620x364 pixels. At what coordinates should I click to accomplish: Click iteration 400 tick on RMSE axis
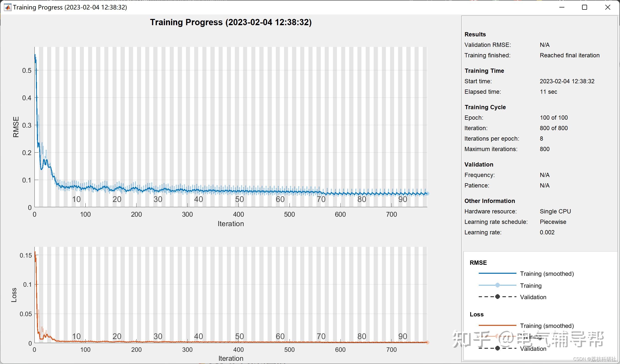(238, 214)
